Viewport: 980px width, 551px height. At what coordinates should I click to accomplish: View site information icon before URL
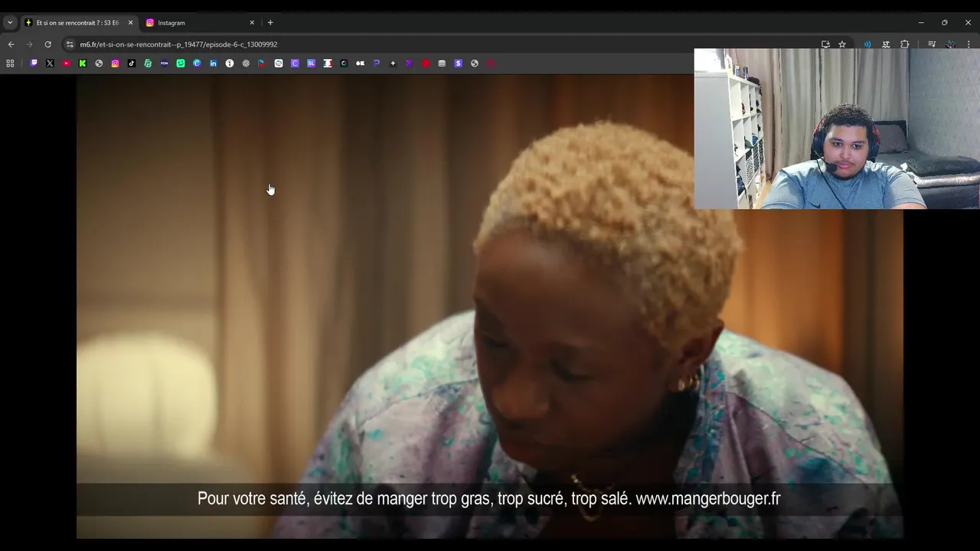pos(70,44)
